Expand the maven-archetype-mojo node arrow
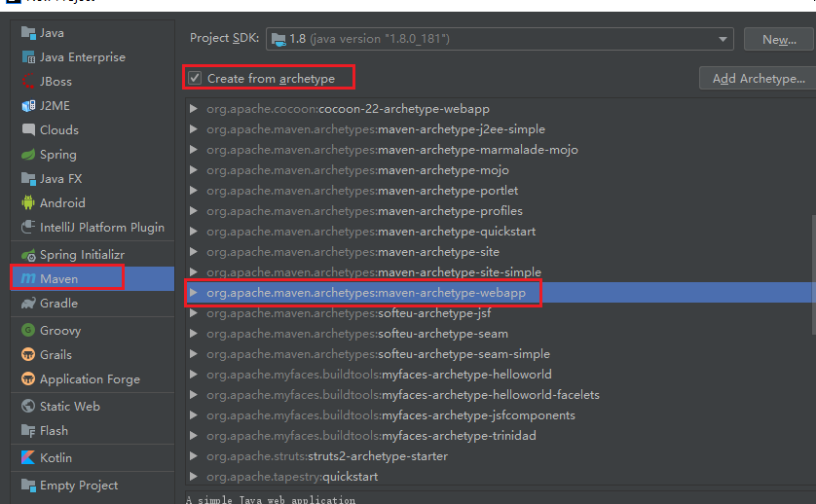This screenshot has height=504, width=816. (x=193, y=170)
